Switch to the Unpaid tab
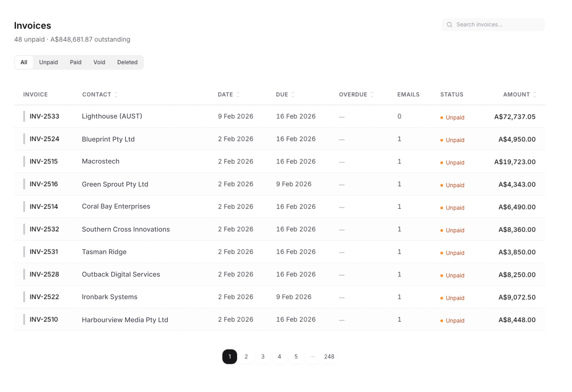Screen dimensions: 572x392 click(49, 62)
